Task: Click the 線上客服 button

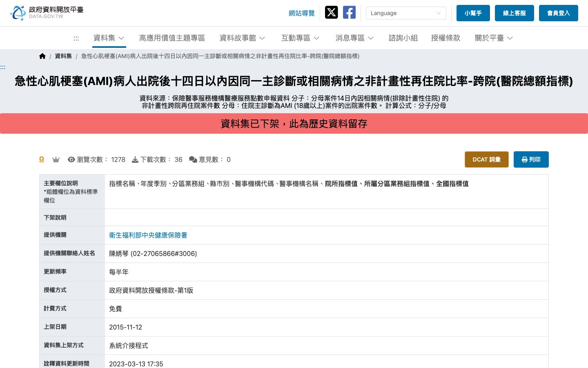Action: point(514,13)
